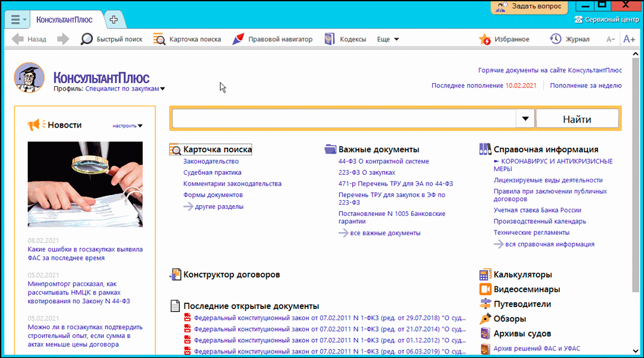Open Постановление N 1005 Банковские гарантии
Screen dimensions: 644x358
tap(391, 217)
